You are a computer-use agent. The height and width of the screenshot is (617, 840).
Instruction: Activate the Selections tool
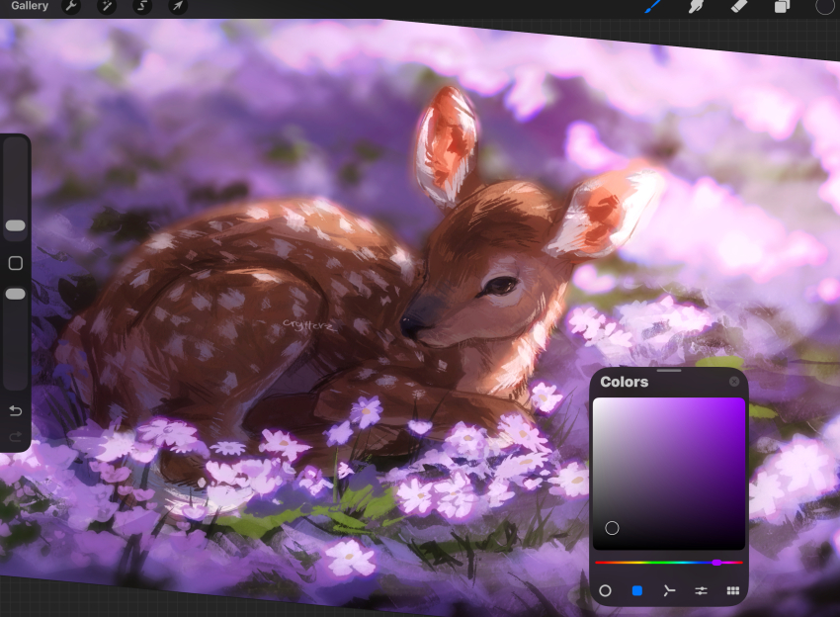coord(141,7)
